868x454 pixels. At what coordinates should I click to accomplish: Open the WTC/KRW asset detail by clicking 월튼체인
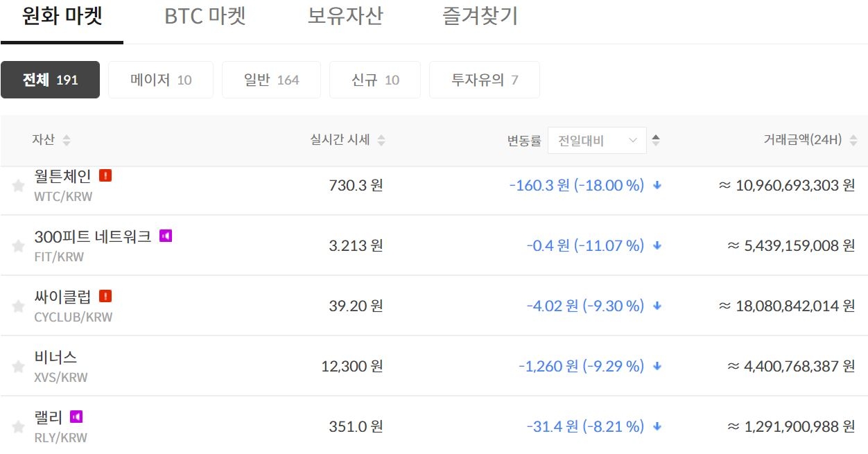[x=60, y=177]
